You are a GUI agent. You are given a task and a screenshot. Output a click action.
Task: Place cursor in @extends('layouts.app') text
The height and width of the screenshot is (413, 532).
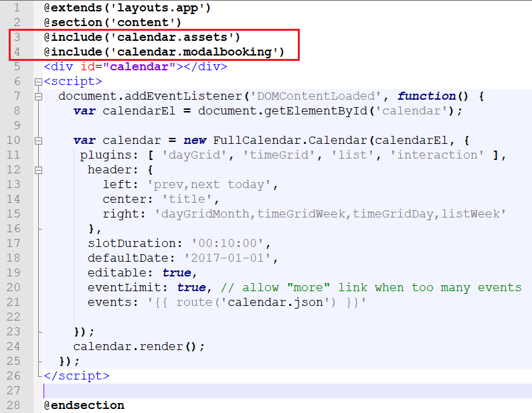pos(127,9)
